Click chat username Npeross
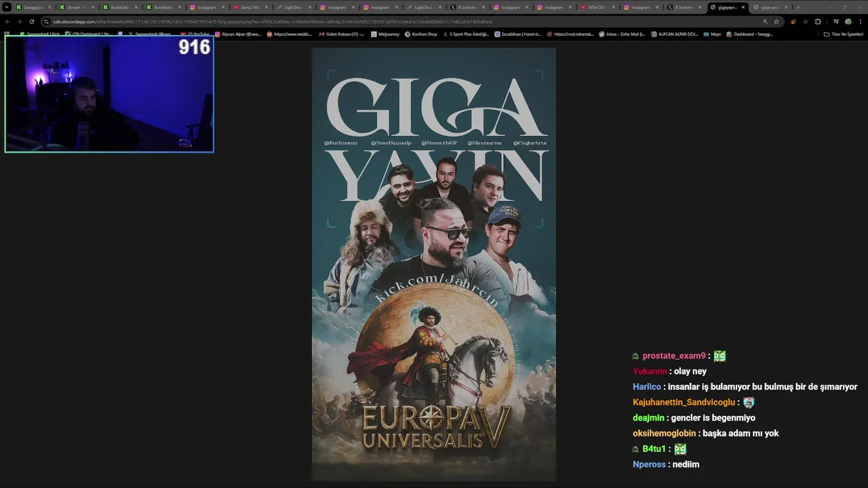868x488 pixels. [x=649, y=465]
